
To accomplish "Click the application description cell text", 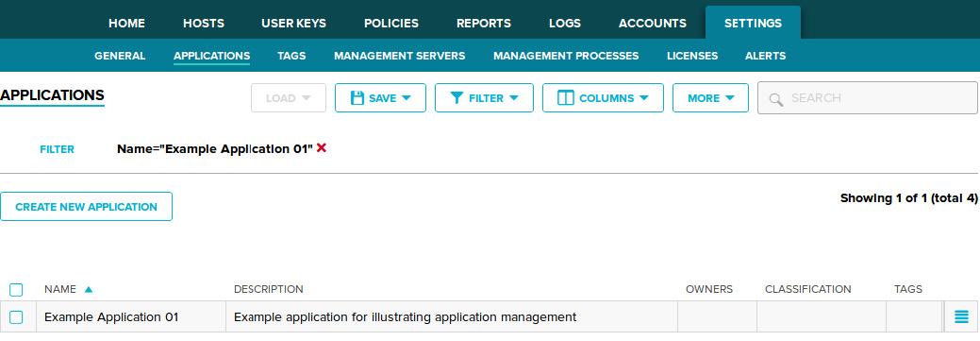I will tap(405, 317).
